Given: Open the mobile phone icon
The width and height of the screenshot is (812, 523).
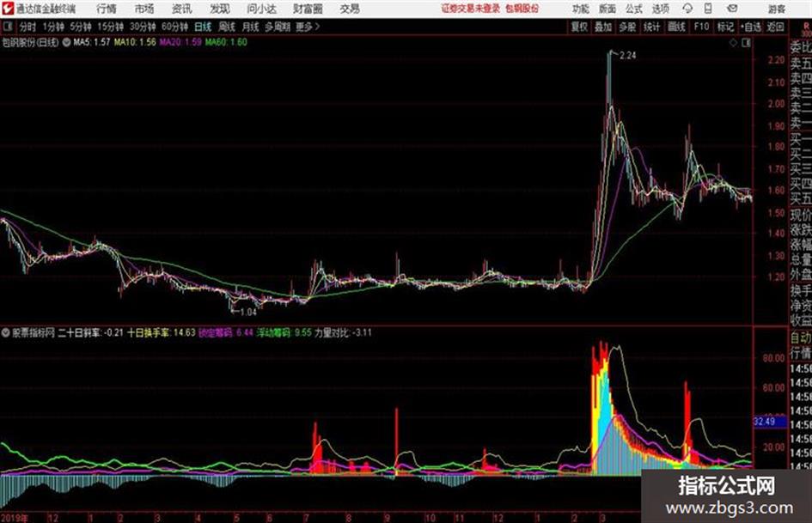Looking at the screenshot, I should click(x=708, y=9).
